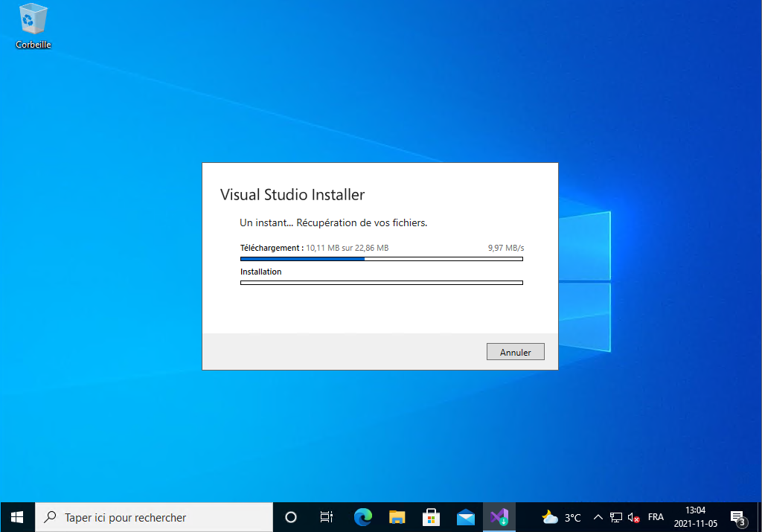Click the Téléchargement download progress bar
This screenshot has height=532, width=762.
[x=382, y=259]
